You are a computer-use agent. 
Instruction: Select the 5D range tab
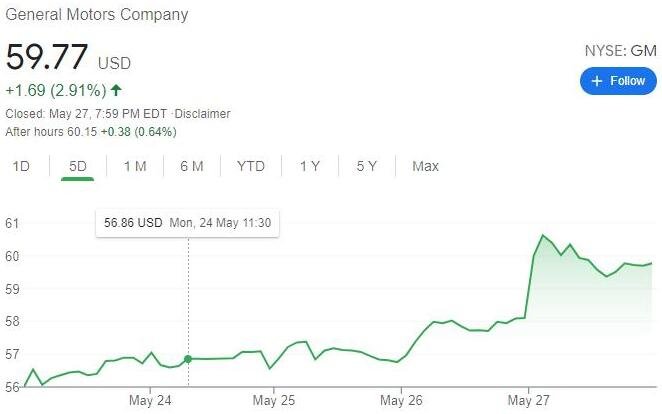(77, 166)
